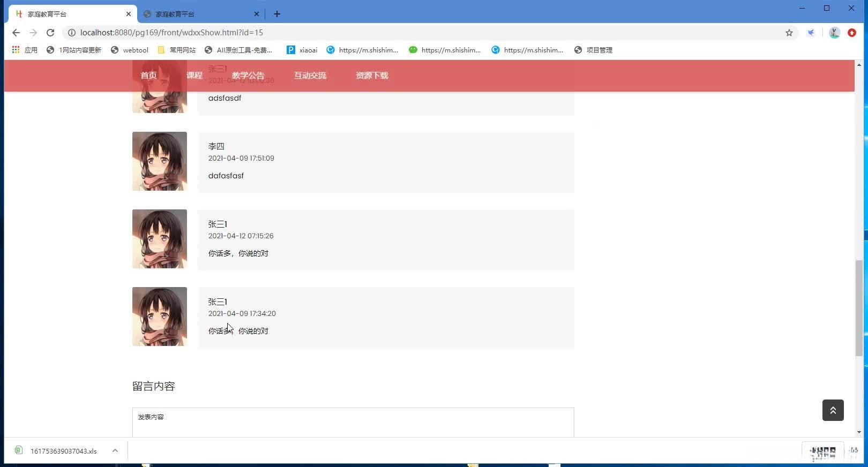This screenshot has width=868, height=467.
Task: Click the comment text dafasfasf
Action: tap(226, 176)
